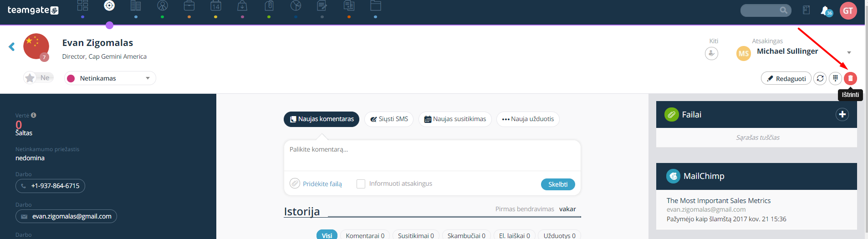Click the evan.zigomalas@gmail.com email button
The height and width of the screenshot is (239, 868).
pyautogui.click(x=66, y=216)
